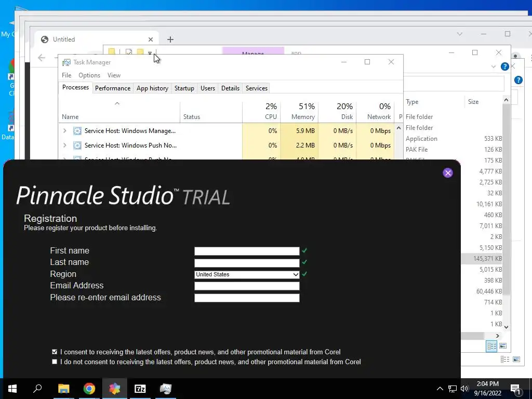
Task: Close the Pinnacle Studio trial dialog
Action: tap(447, 173)
